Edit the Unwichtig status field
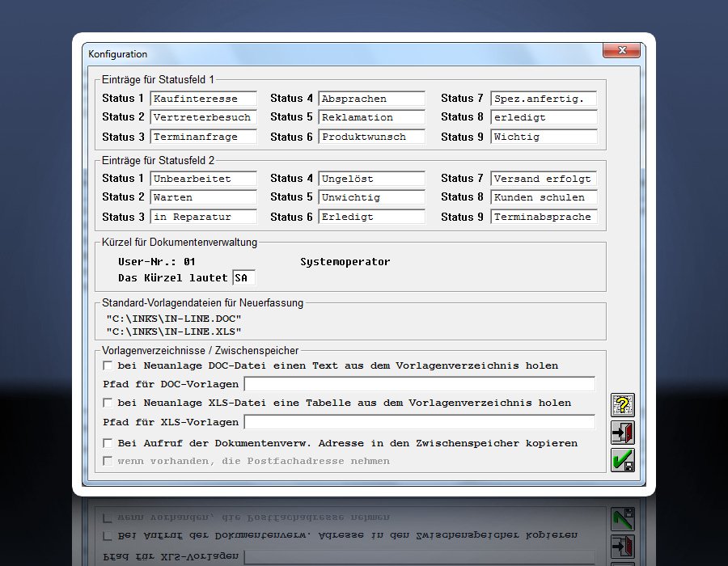The image size is (728, 566). (371, 197)
